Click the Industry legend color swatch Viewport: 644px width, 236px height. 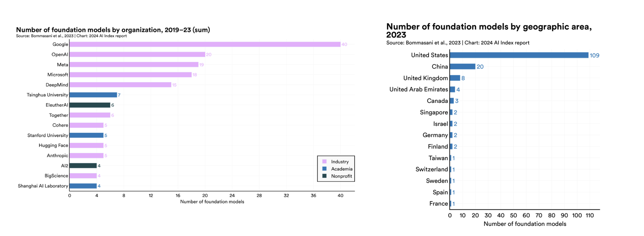(324, 162)
